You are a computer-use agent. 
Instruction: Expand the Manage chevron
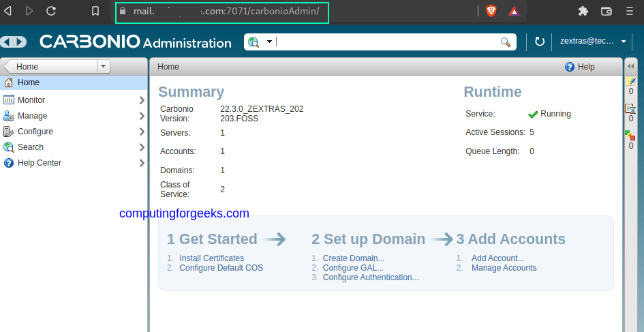(x=142, y=116)
